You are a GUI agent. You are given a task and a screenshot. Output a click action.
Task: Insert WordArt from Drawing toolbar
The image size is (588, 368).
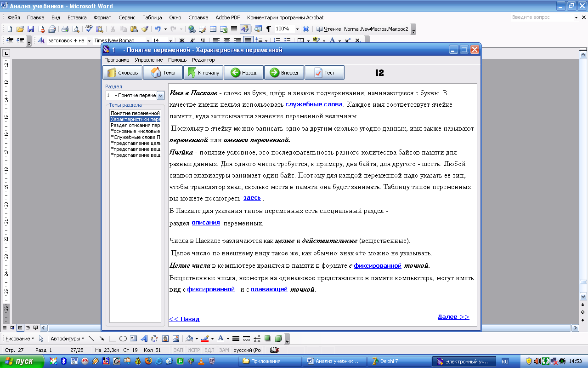click(x=144, y=339)
